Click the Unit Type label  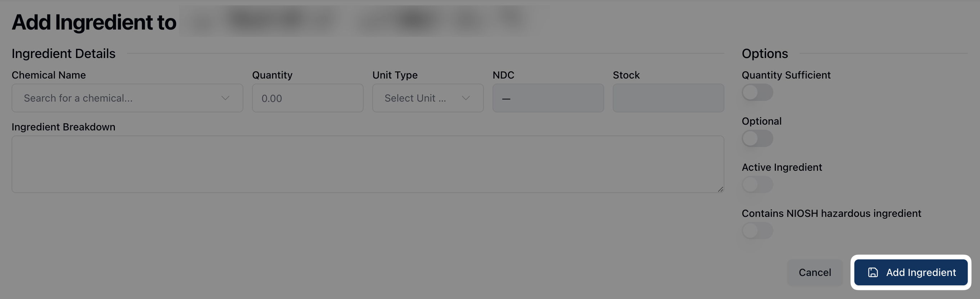coord(395,75)
